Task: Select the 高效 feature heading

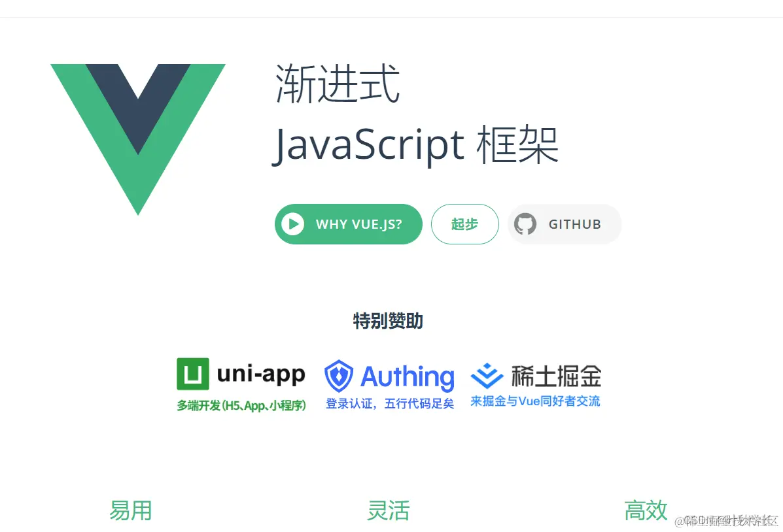Action: [646, 510]
